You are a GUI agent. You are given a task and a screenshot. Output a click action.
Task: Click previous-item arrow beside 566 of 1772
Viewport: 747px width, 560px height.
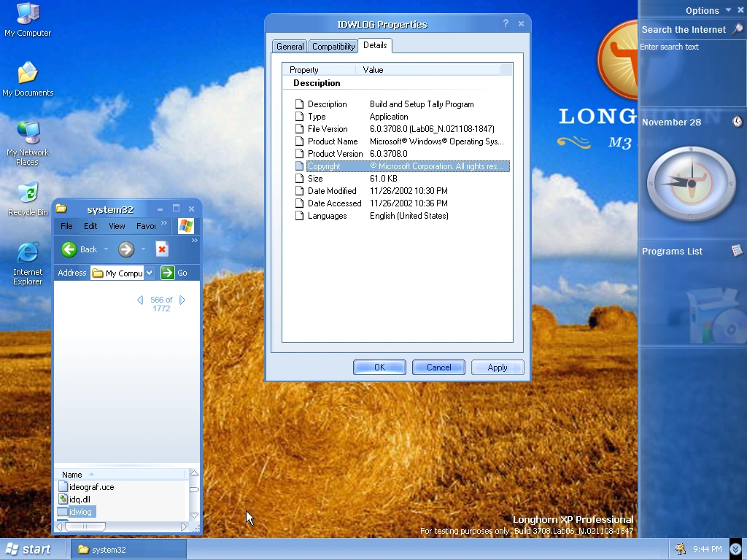click(140, 300)
